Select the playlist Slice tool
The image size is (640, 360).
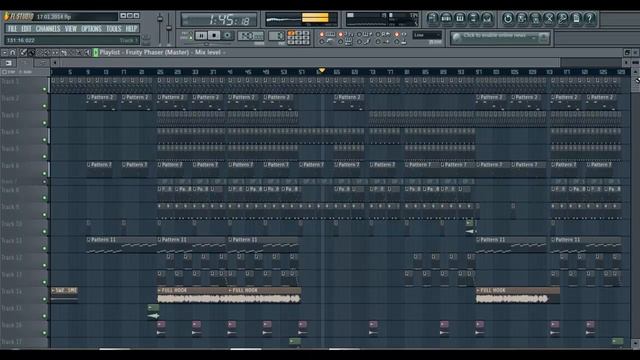pos(64,52)
